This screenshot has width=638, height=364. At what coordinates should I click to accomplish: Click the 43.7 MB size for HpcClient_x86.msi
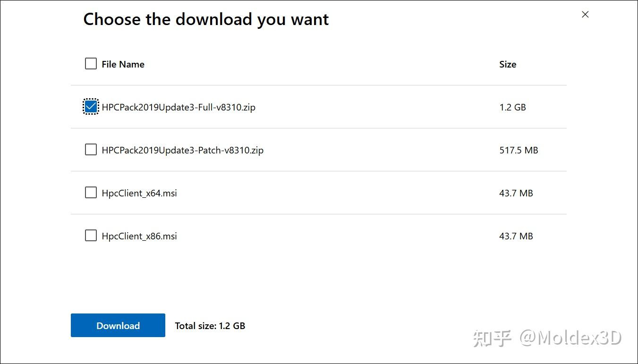[x=516, y=236]
